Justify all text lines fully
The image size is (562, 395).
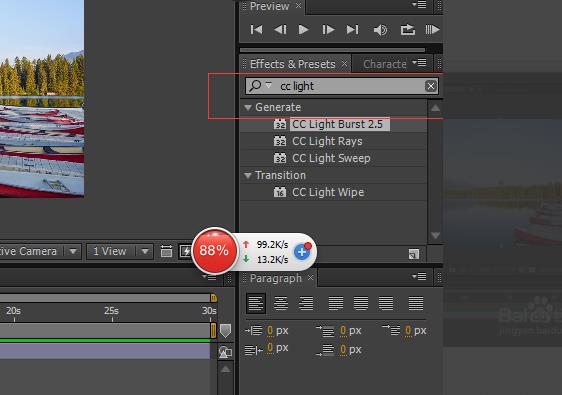(416, 303)
